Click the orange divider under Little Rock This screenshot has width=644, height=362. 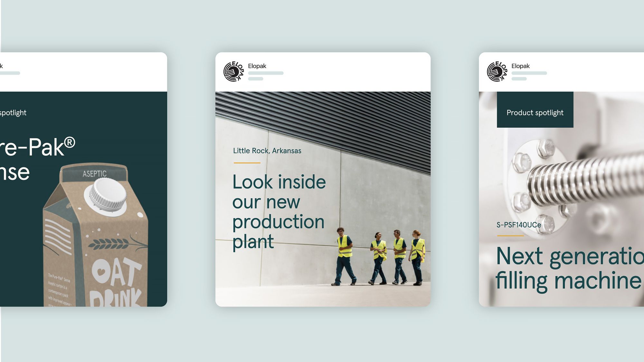click(247, 163)
